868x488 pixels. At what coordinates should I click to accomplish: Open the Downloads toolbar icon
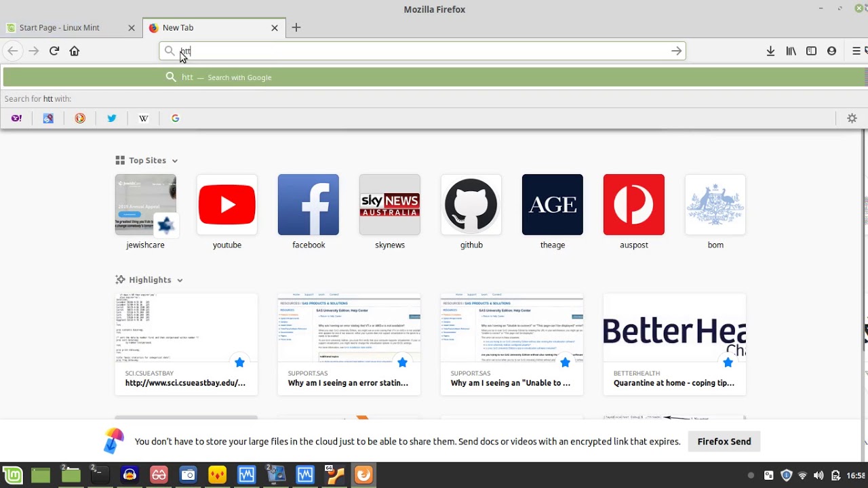coord(770,51)
